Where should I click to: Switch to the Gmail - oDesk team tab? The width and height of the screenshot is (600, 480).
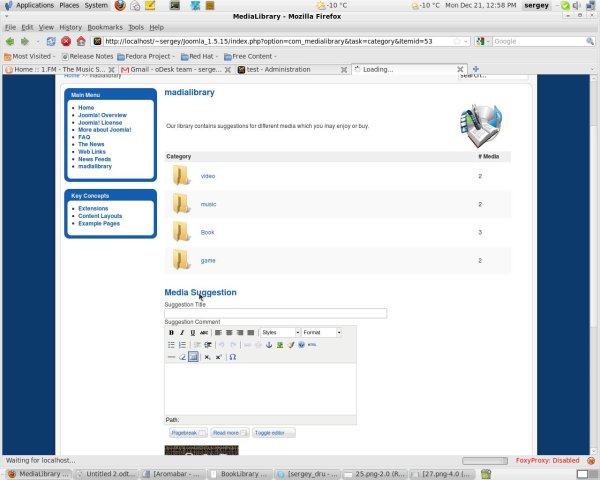[x=175, y=70]
